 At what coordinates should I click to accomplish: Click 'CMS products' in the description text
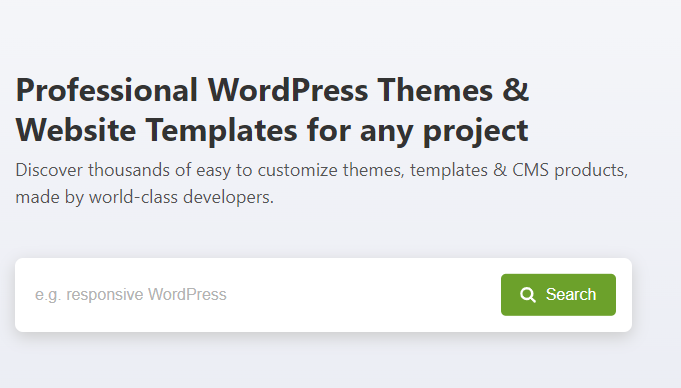tap(569, 170)
